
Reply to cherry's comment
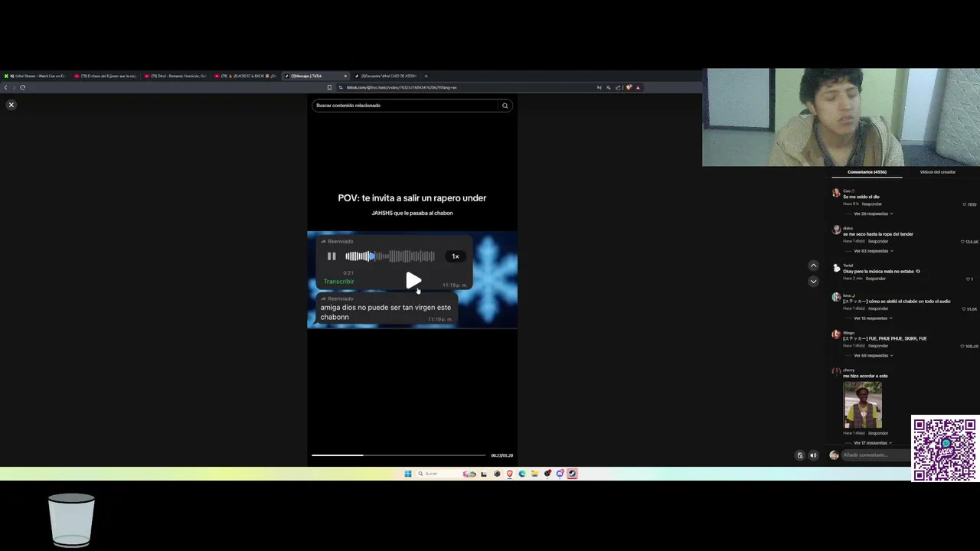point(878,433)
